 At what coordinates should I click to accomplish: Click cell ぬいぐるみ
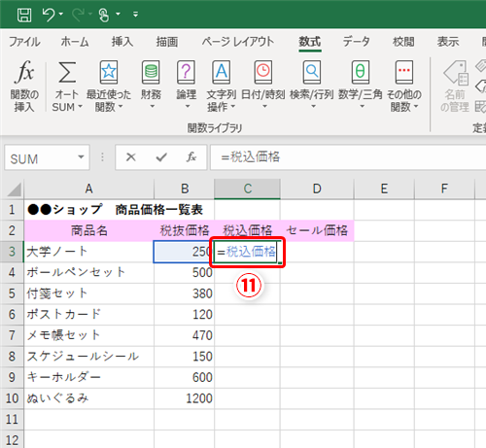pyautogui.click(x=89, y=398)
